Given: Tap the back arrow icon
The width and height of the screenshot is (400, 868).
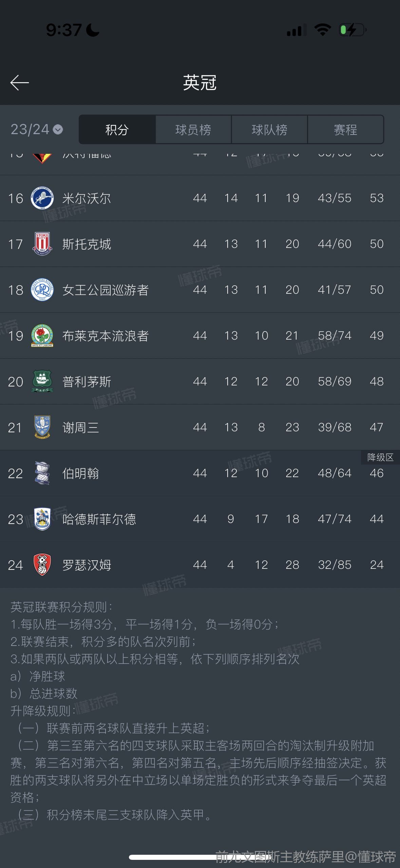Looking at the screenshot, I should click(19, 83).
